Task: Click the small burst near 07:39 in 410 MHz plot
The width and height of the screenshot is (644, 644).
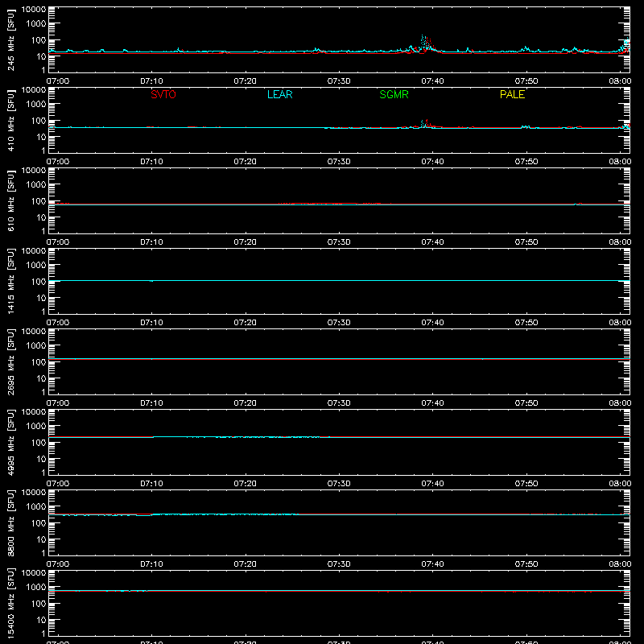Action: [425, 124]
